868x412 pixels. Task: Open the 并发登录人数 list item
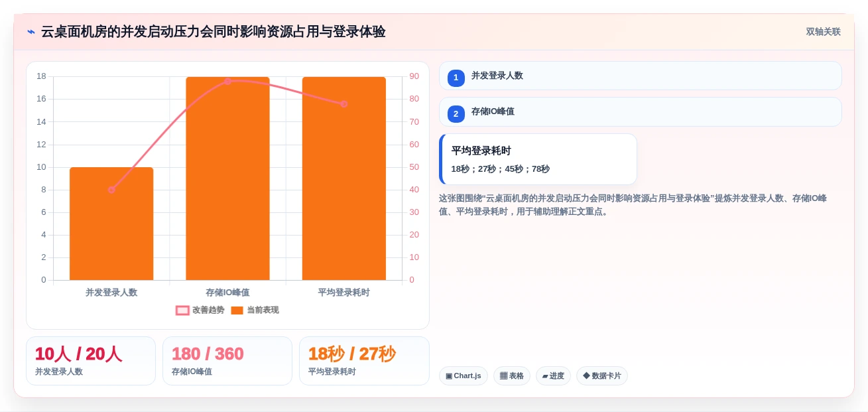tap(640, 76)
